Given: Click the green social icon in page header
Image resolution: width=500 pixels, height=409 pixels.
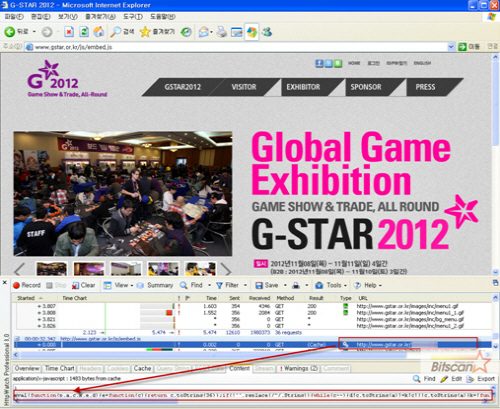Looking at the screenshot, I should coord(338,63).
